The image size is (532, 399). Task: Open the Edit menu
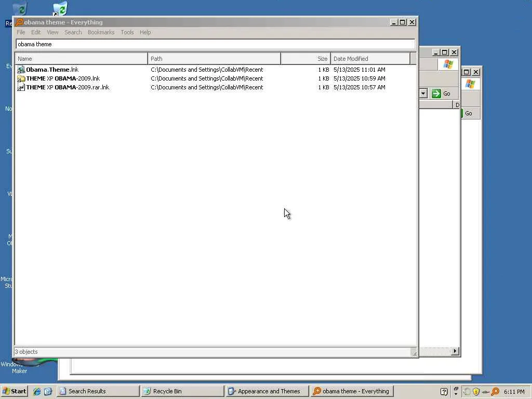click(36, 32)
